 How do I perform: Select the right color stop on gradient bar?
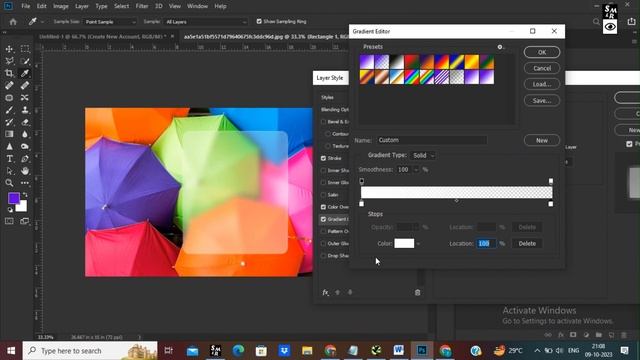click(x=551, y=204)
